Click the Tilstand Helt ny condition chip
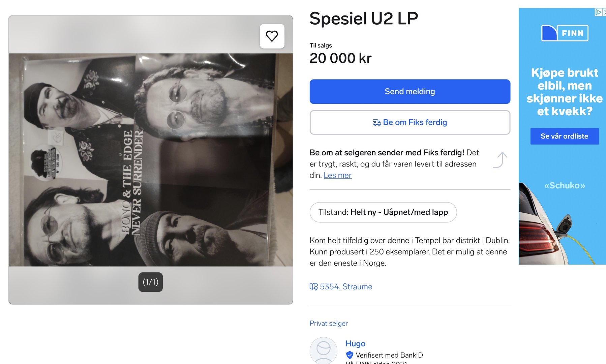 (x=383, y=212)
